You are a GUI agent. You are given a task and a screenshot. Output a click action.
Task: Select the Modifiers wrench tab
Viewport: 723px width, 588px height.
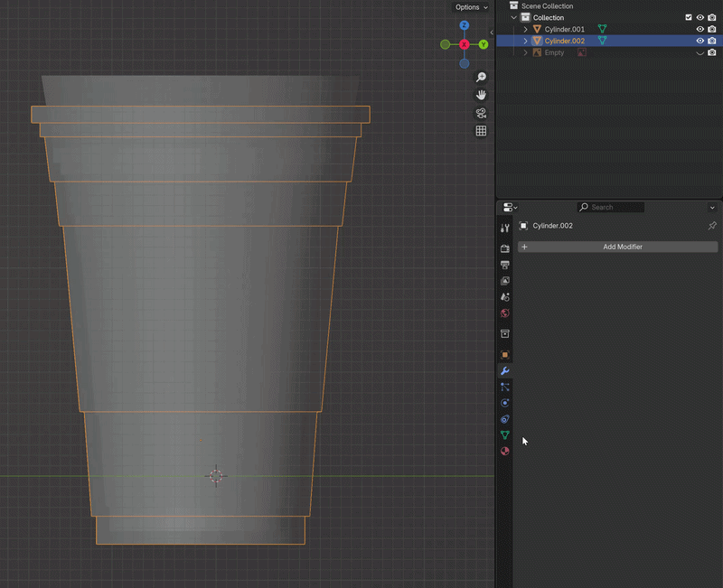pyautogui.click(x=505, y=371)
